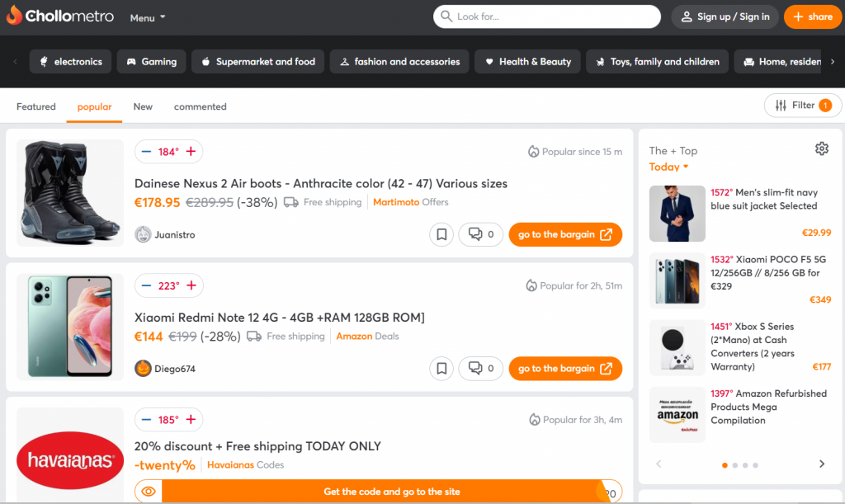The image size is (845, 504).
Task: Open the navy suit jacket thumbnail
Action: tap(677, 214)
